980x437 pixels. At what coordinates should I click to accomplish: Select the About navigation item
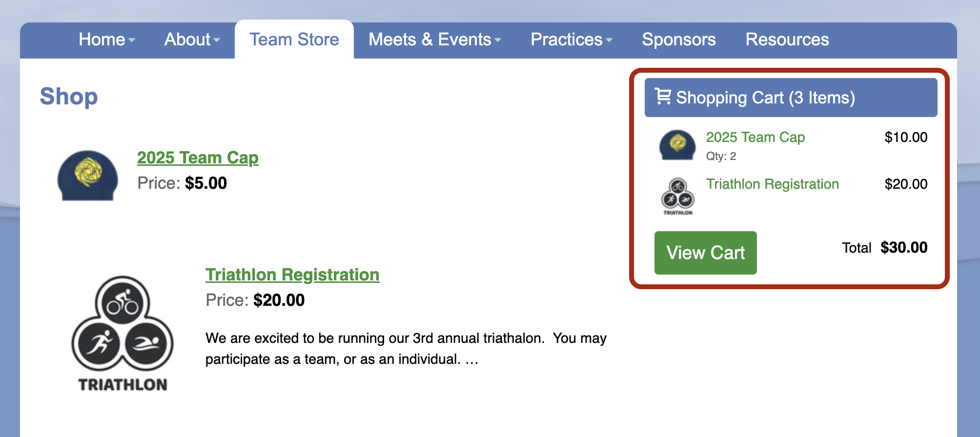(x=187, y=40)
